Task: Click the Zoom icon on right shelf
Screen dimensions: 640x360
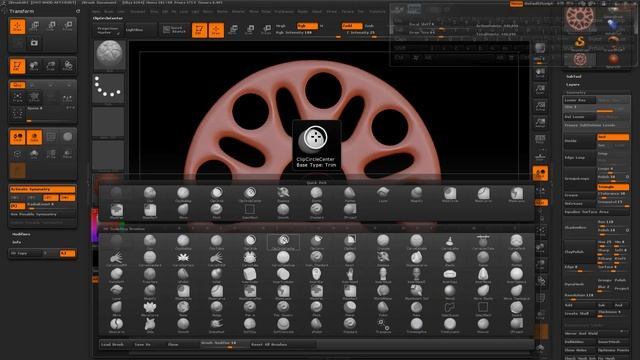Action: pyautogui.click(x=540, y=90)
